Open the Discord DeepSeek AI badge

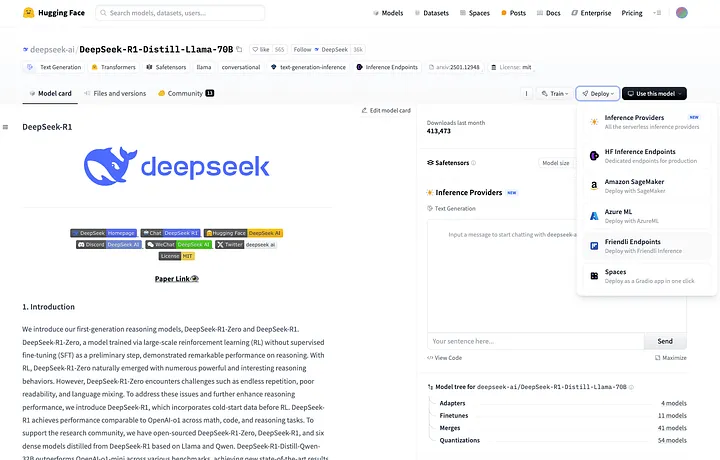coord(109,245)
